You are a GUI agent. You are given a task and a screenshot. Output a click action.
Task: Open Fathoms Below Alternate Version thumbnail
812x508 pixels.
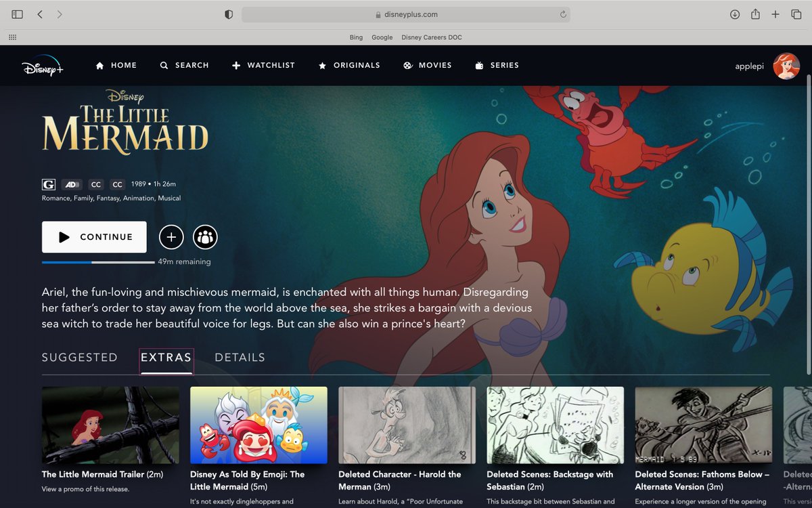[x=703, y=425]
